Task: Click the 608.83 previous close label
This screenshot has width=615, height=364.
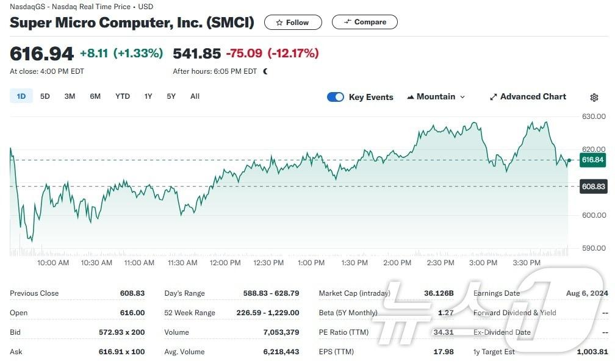Action: tap(592, 187)
